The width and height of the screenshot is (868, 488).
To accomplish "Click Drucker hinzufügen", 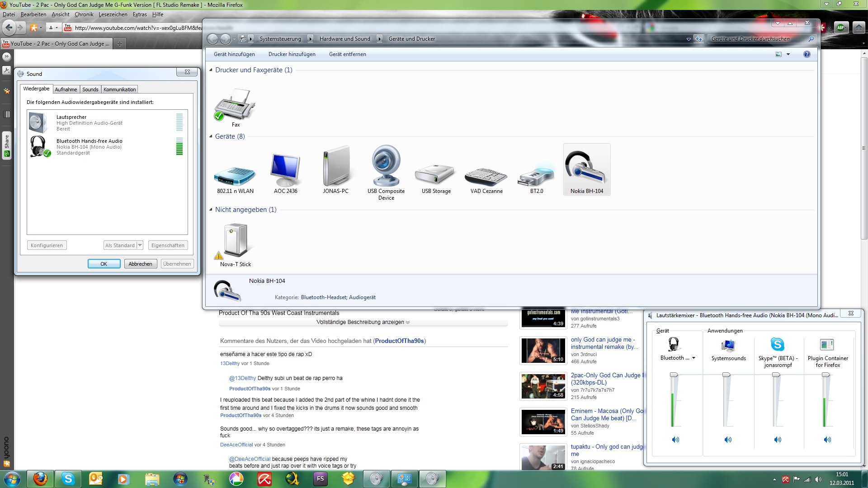I will [x=292, y=54].
